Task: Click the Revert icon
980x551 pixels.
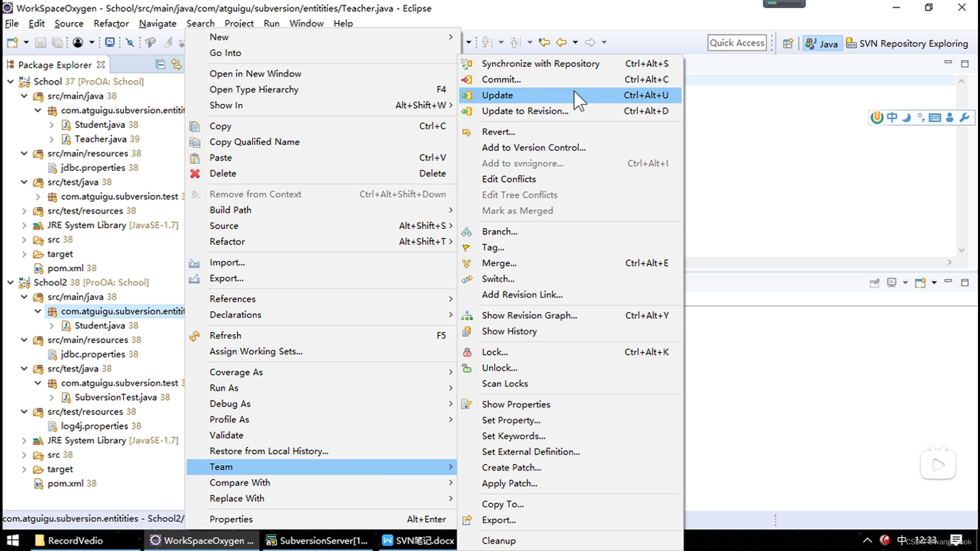Action: tap(467, 132)
